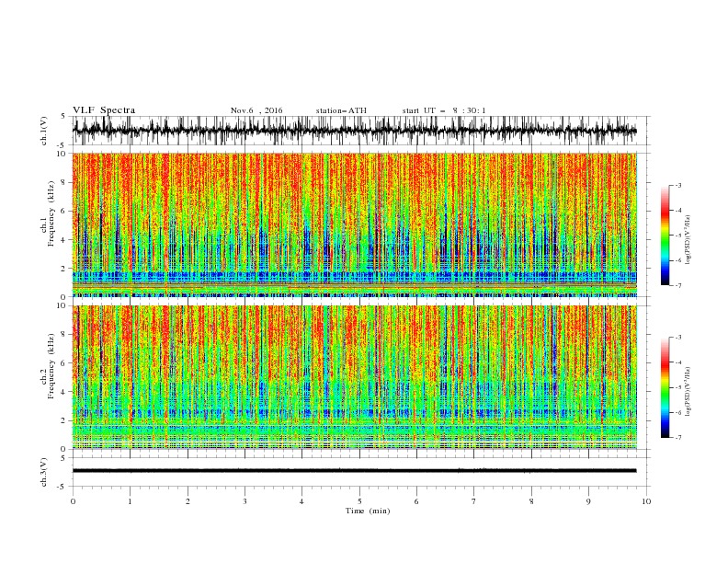Click the ch.3 voltage waveform trace
The height and width of the screenshot is (563, 728).
pyautogui.click(x=354, y=471)
